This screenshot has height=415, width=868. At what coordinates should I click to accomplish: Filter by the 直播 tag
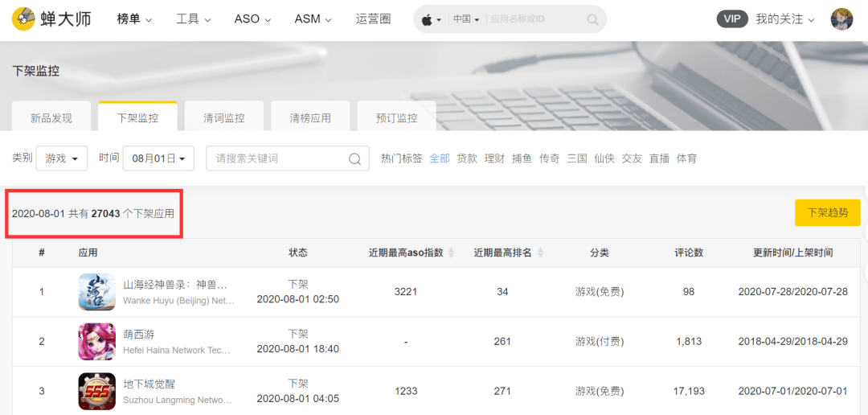click(659, 158)
